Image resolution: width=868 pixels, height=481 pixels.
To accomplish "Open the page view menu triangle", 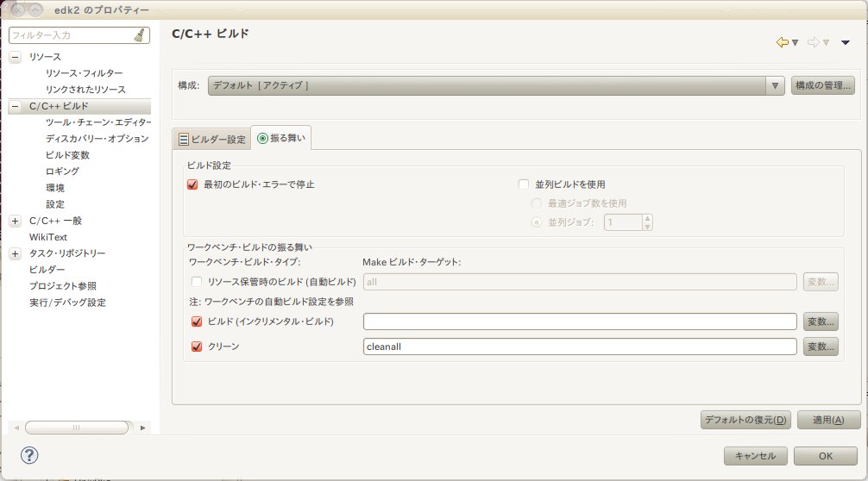I will coord(846,42).
